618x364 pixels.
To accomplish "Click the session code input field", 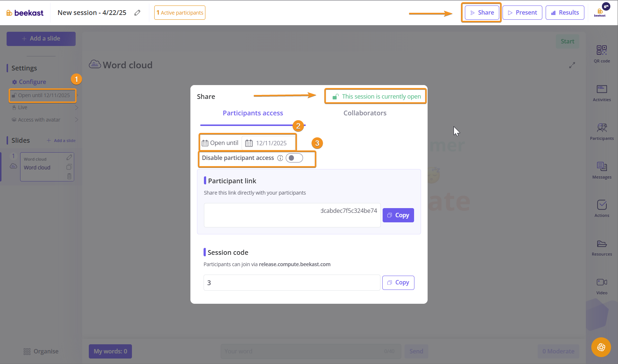I will [x=292, y=283].
